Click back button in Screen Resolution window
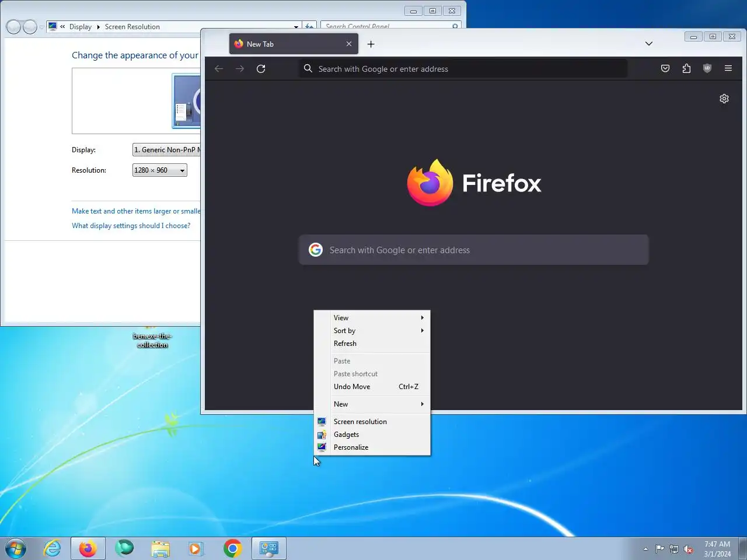This screenshot has width=747, height=560. point(13,27)
